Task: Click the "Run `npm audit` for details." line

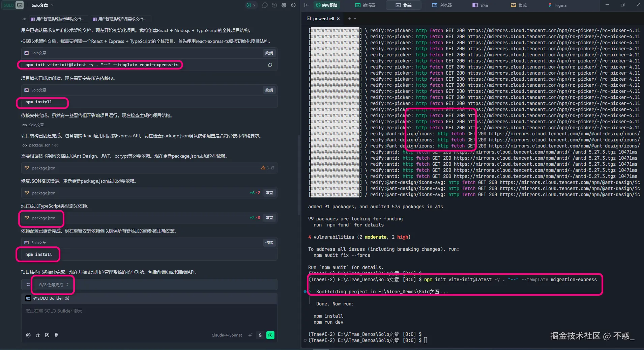Action: click(x=346, y=267)
